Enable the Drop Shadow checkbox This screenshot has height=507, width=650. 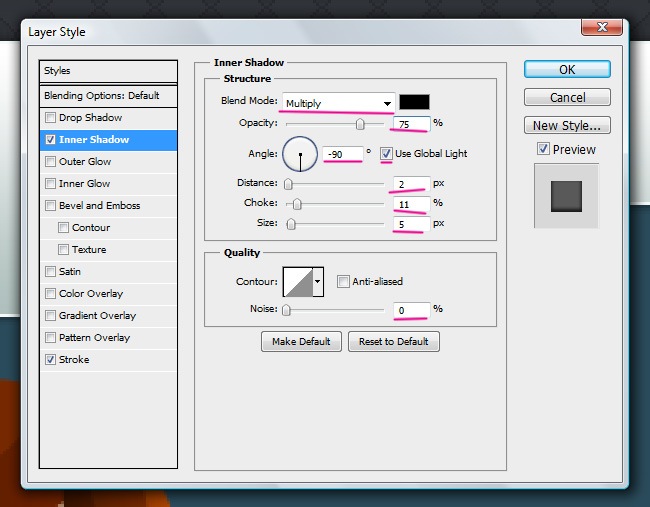[51, 118]
